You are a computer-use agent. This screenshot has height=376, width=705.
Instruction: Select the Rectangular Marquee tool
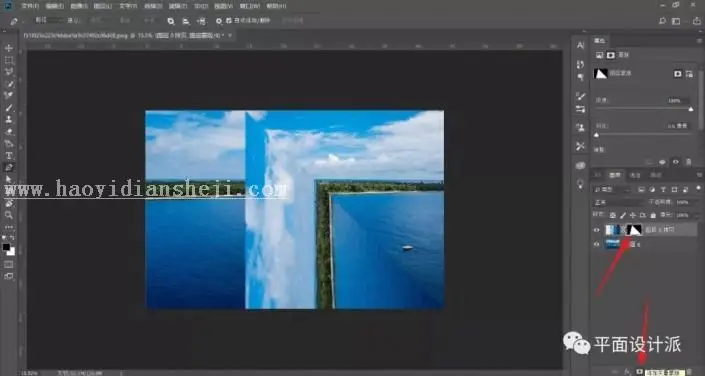point(9,60)
